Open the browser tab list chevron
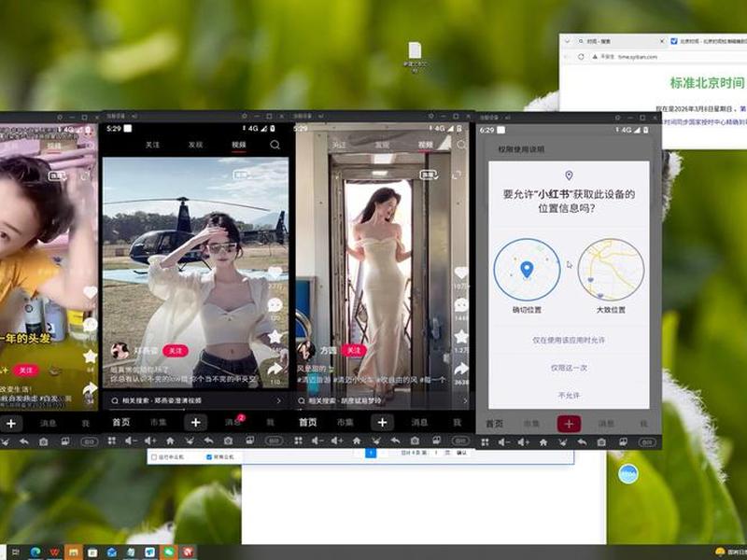 click(x=567, y=41)
